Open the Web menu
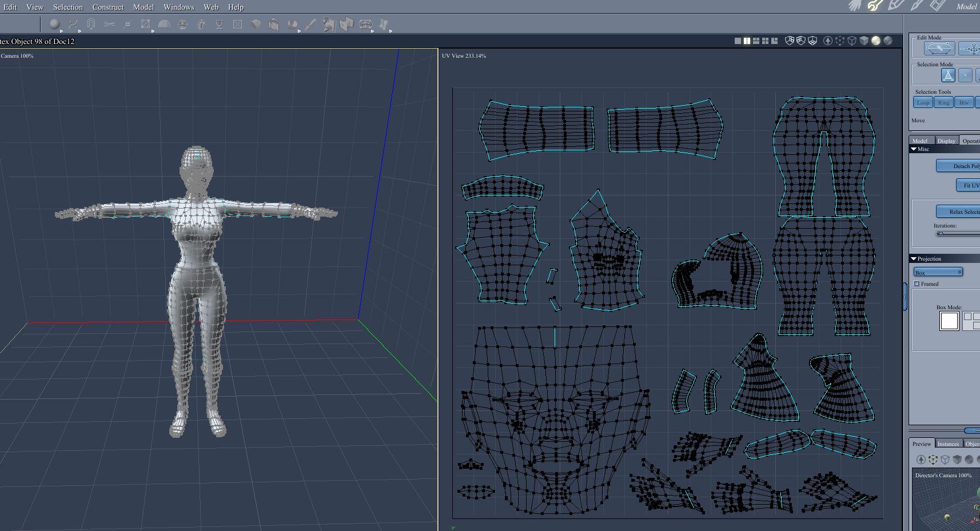 point(211,7)
